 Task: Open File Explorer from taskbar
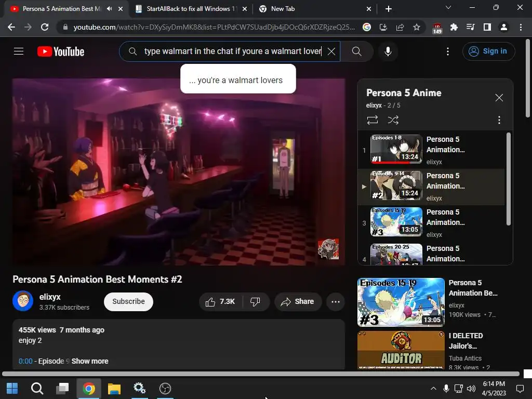(114, 389)
